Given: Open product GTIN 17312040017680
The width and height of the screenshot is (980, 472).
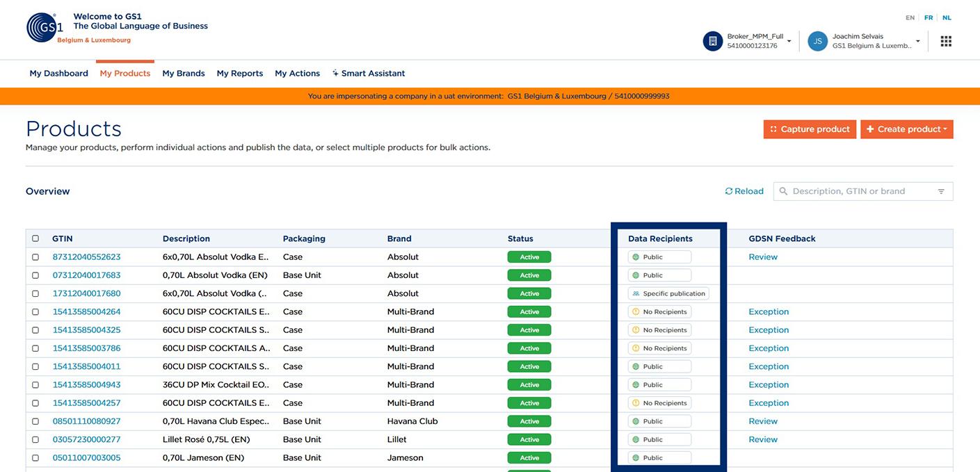Looking at the screenshot, I should [x=87, y=293].
